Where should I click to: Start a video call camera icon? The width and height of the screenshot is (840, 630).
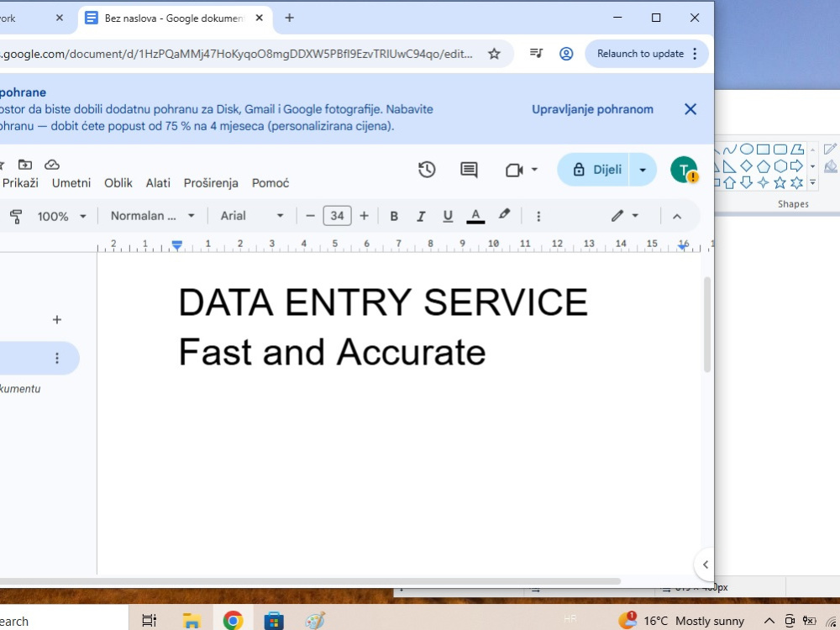pyautogui.click(x=514, y=171)
